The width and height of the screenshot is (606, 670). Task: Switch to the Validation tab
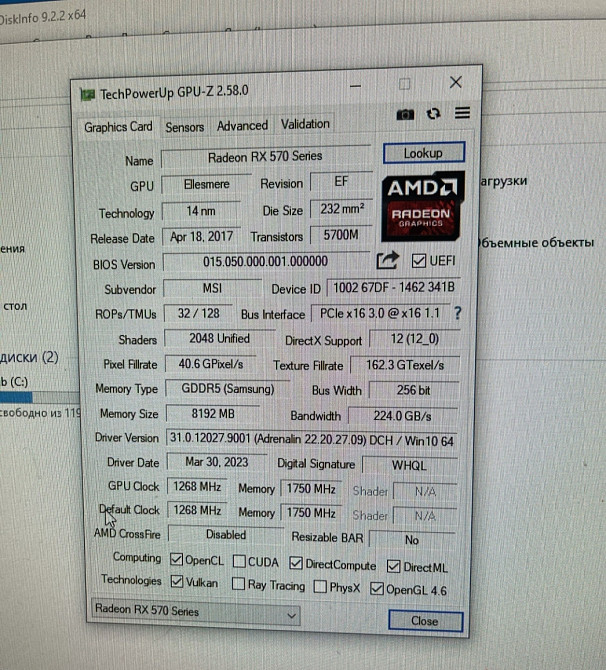(305, 124)
